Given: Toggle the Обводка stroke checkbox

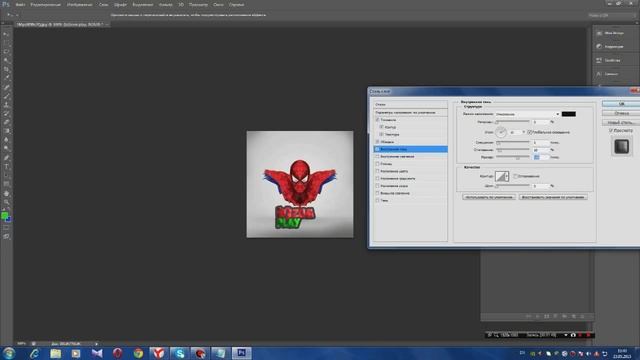Looking at the screenshot, I should point(378,142).
